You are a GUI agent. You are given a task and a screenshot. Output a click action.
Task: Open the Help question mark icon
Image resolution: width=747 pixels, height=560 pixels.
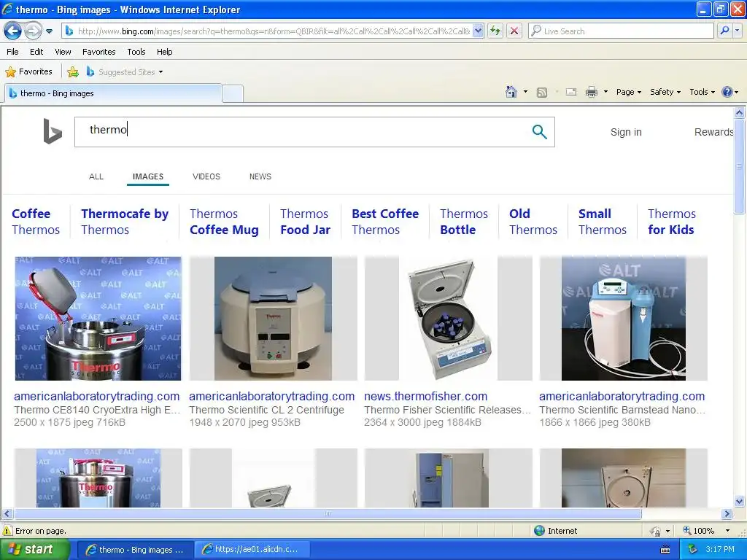727,92
